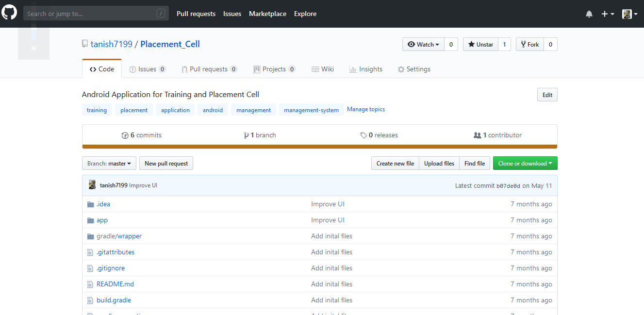Viewport: 644px width, 315px height.
Task: Select the management-system topic tag
Action: 311,110
